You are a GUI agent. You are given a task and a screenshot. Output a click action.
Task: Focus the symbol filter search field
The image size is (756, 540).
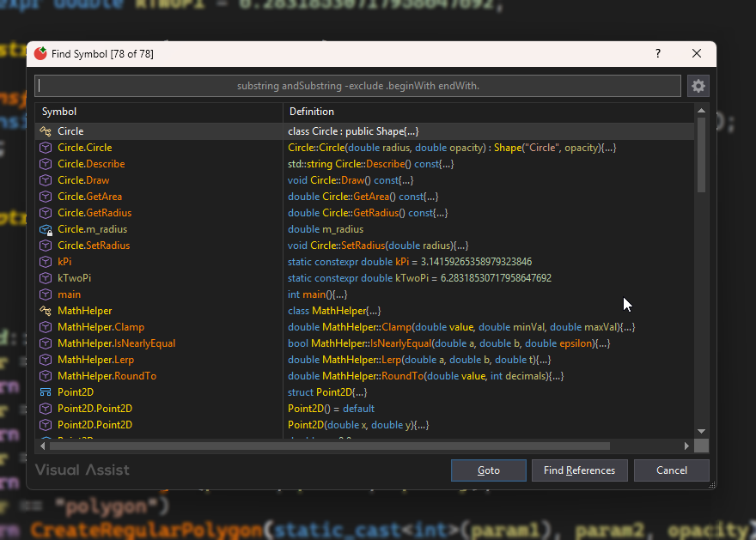pos(357,86)
